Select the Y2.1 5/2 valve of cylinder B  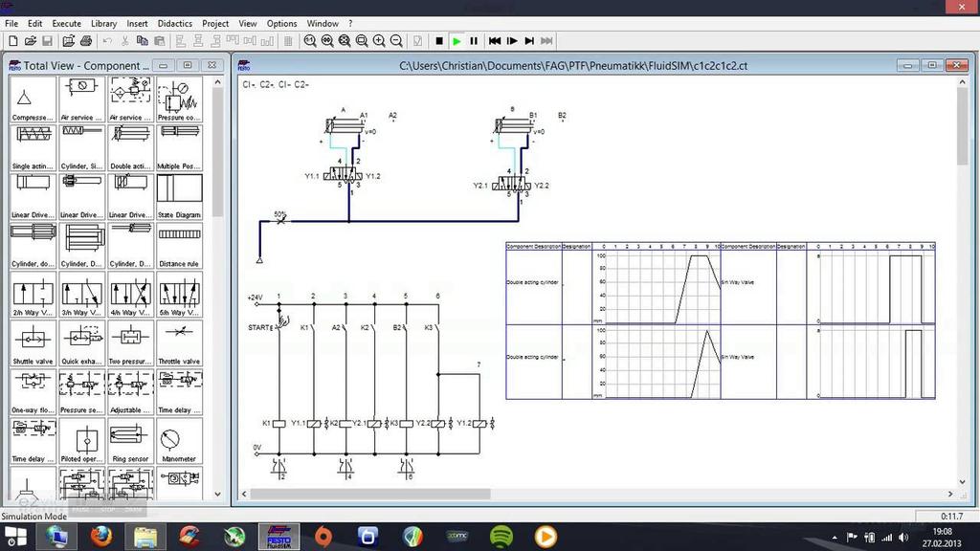pos(512,186)
